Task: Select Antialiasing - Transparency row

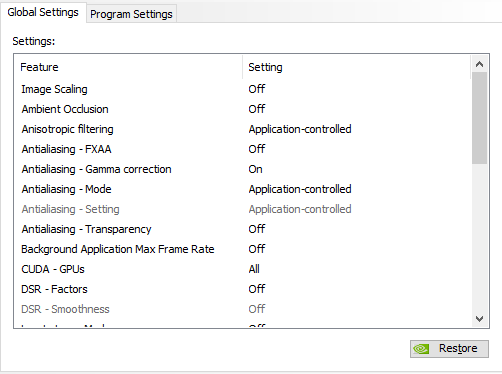Action: tap(242, 229)
